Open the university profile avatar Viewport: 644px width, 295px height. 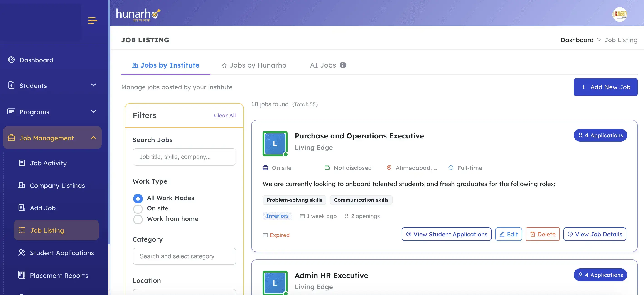coord(620,14)
